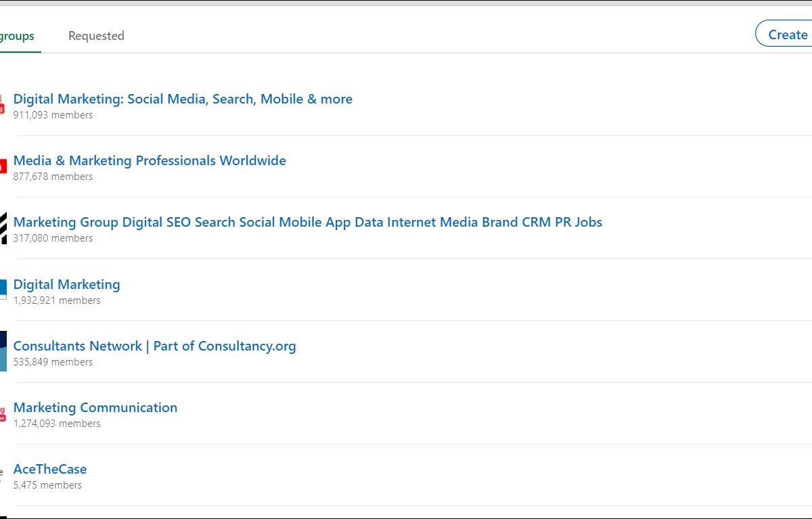Open Digital Marketing: Social Media, Search group
This screenshot has height=519, width=812.
pos(183,99)
